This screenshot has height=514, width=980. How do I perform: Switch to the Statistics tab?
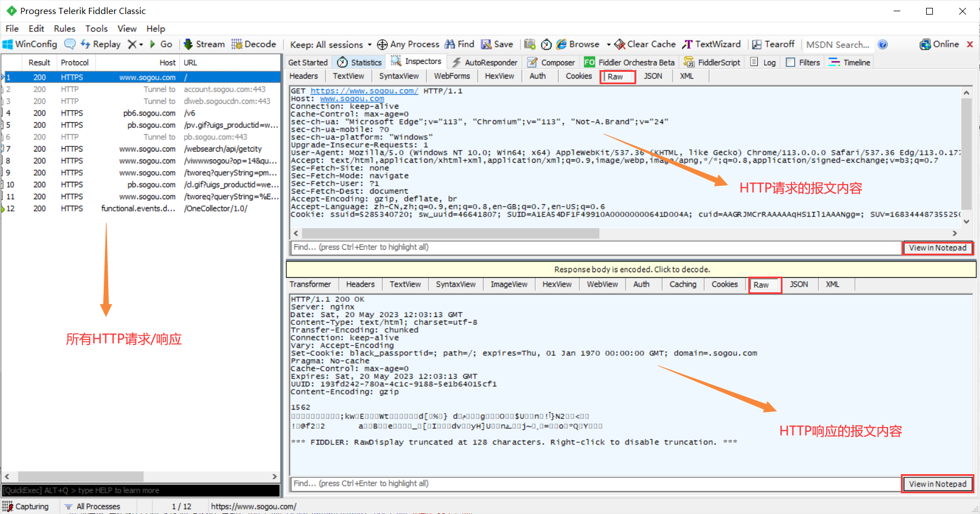coord(360,62)
